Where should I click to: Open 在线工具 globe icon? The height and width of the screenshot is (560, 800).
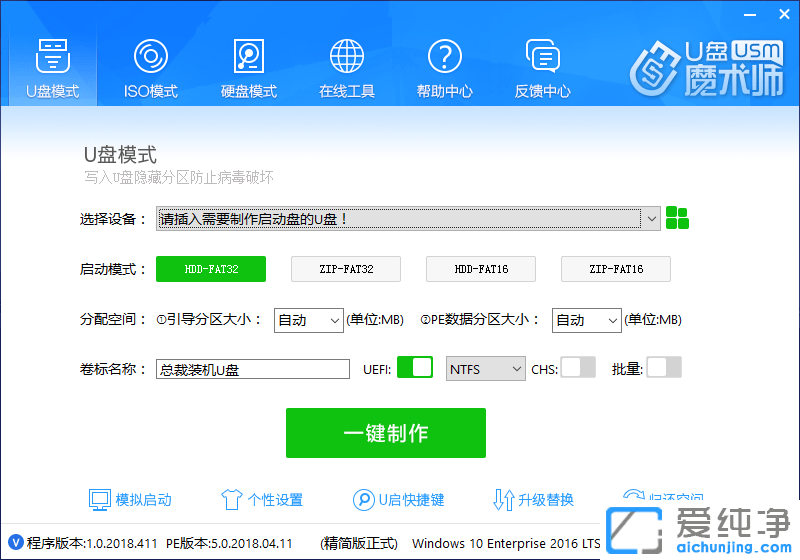[346, 56]
